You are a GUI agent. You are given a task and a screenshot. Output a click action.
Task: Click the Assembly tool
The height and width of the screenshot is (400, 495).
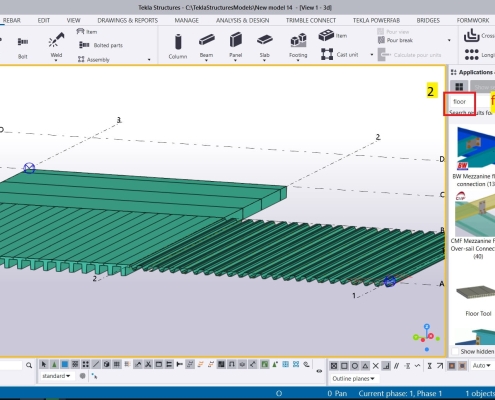point(94,59)
